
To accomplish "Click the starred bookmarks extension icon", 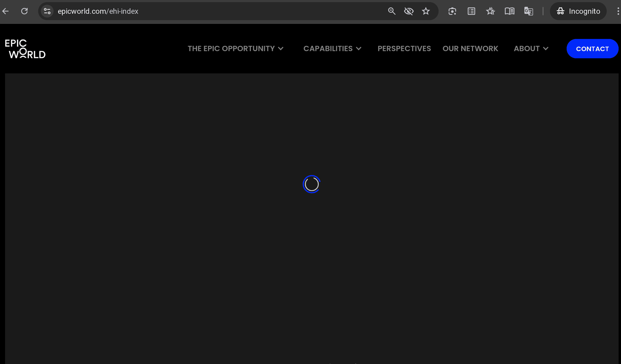I will [x=491, y=11].
